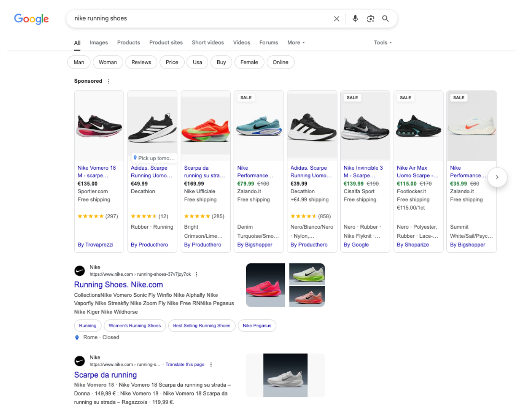
Task: Click the Rome location pin icon
Action: coord(77,338)
